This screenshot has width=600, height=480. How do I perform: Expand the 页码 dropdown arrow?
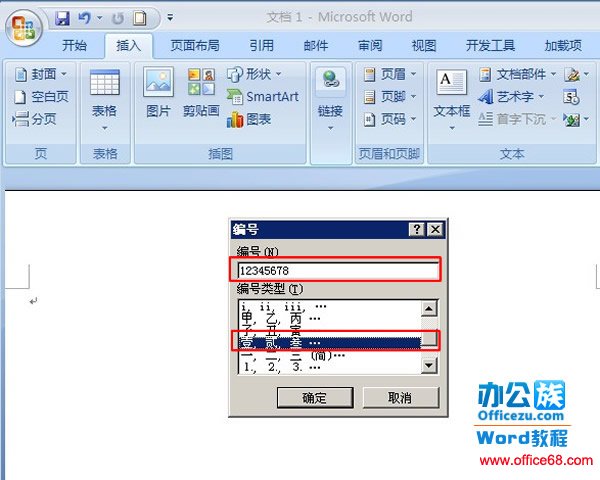[413, 119]
